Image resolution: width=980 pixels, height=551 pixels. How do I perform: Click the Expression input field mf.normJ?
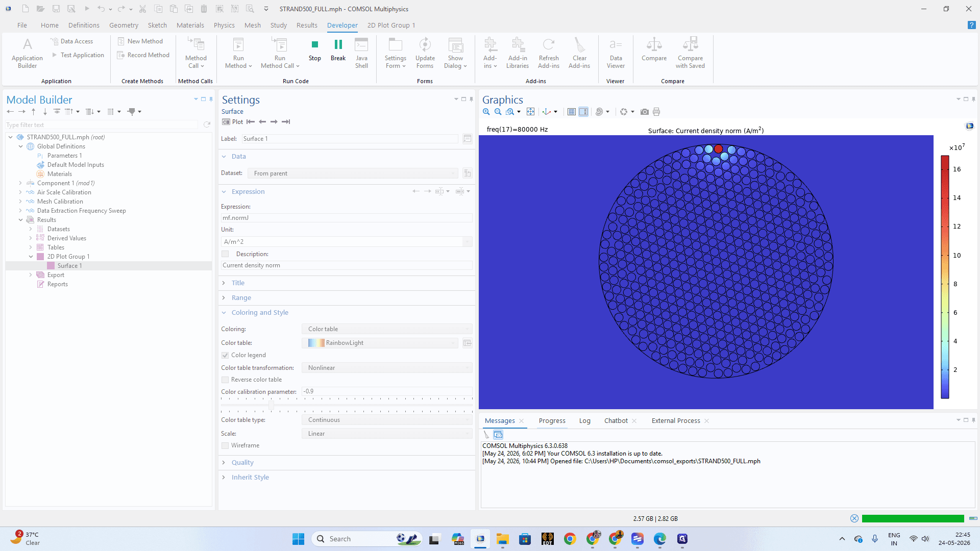coord(347,218)
